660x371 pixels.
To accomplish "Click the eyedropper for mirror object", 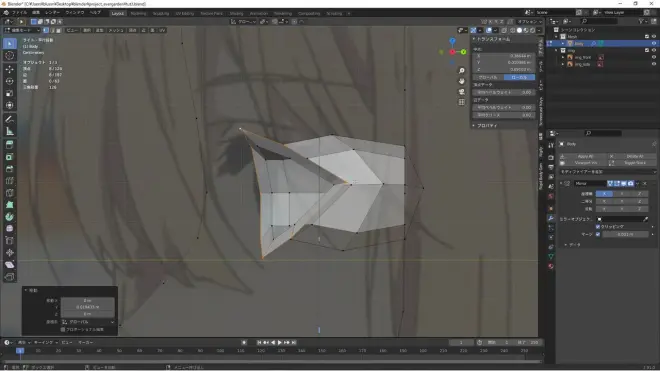I will click(646, 219).
